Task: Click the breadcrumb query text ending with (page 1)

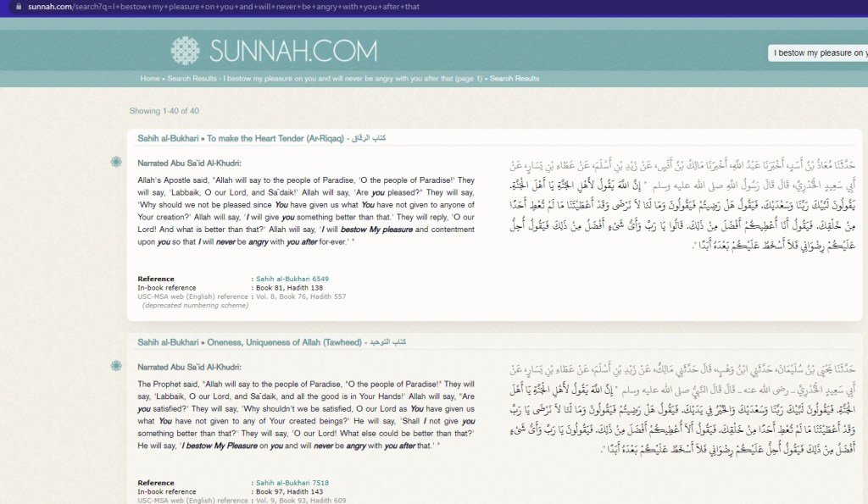Action: tap(353, 79)
